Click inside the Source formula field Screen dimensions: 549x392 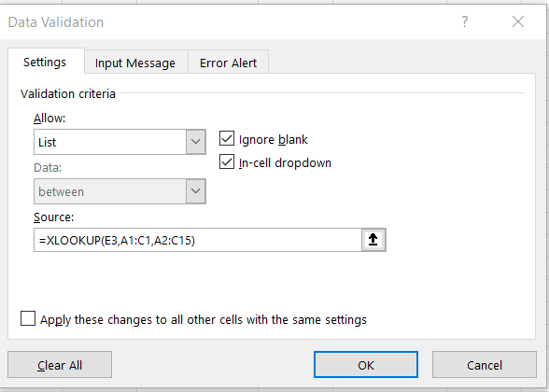point(198,240)
